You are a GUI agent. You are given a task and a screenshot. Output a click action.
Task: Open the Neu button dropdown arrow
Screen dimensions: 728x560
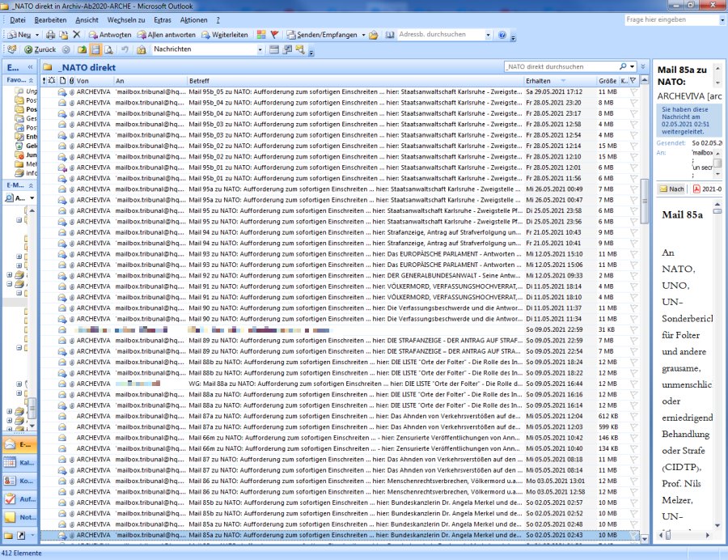click(37, 35)
